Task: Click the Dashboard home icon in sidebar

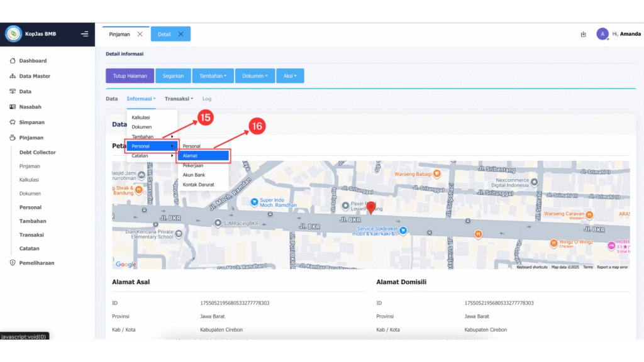Action: coord(13,61)
